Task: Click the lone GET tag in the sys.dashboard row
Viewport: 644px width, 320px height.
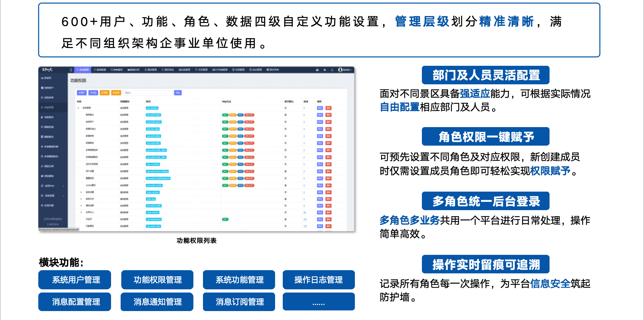Action: point(225,219)
